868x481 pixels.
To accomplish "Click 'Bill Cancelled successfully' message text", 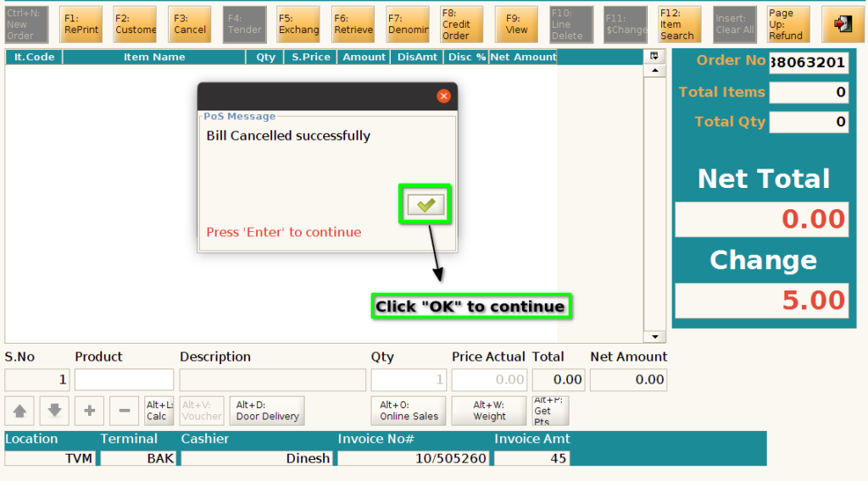I will [x=288, y=136].
